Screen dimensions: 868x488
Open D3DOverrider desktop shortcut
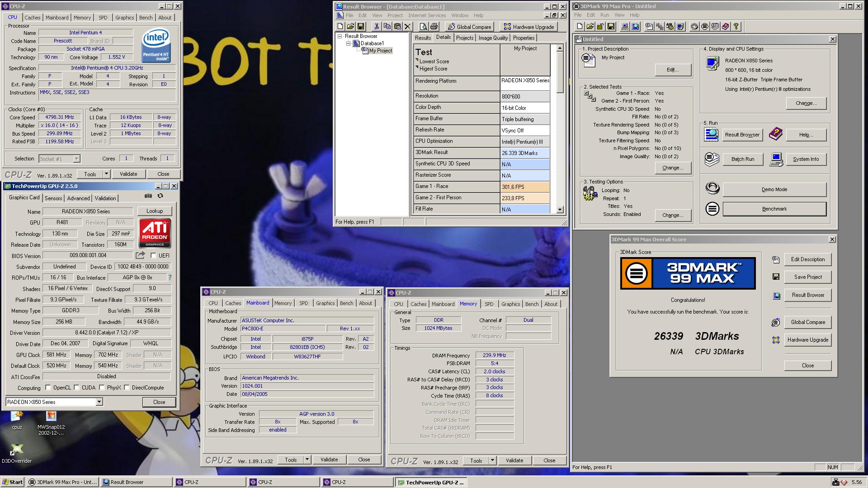pos(16,453)
